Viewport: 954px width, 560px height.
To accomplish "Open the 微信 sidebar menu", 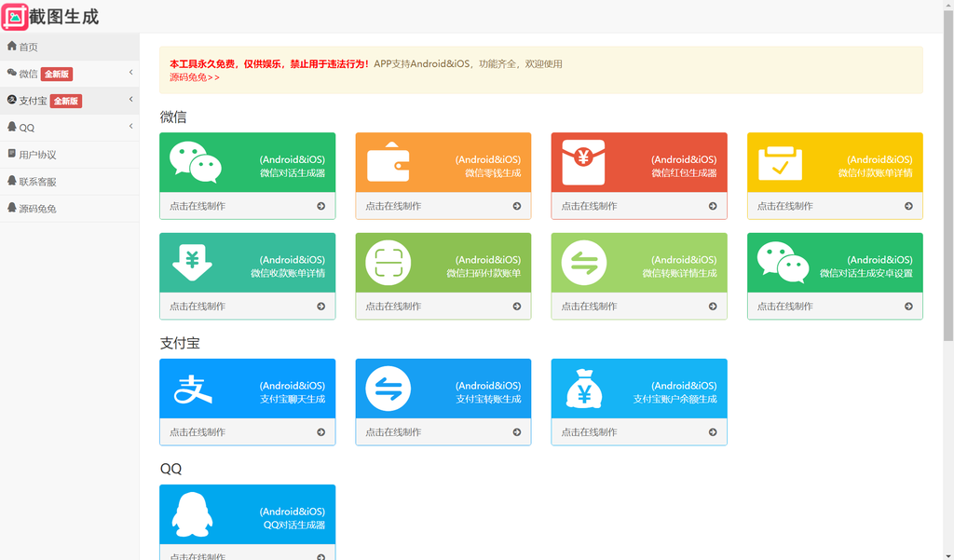I will click(69, 74).
